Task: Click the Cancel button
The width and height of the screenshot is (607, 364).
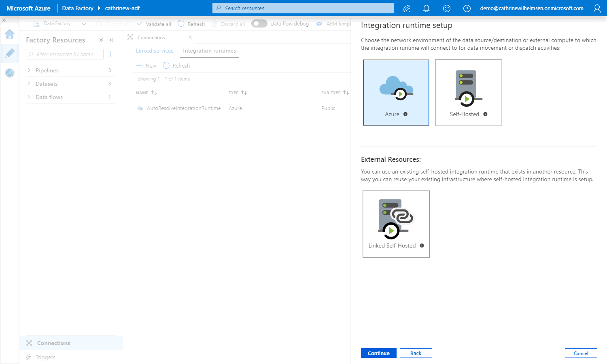Action: click(x=581, y=353)
